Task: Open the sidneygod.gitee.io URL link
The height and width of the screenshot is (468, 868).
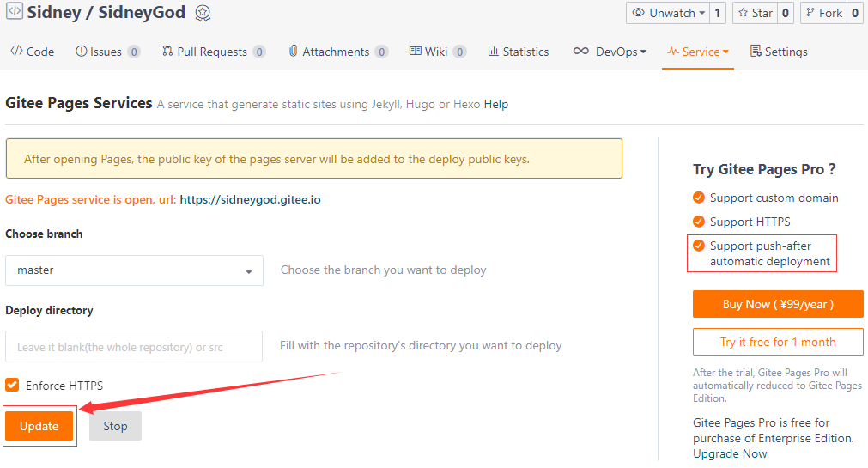Action: click(x=251, y=199)
